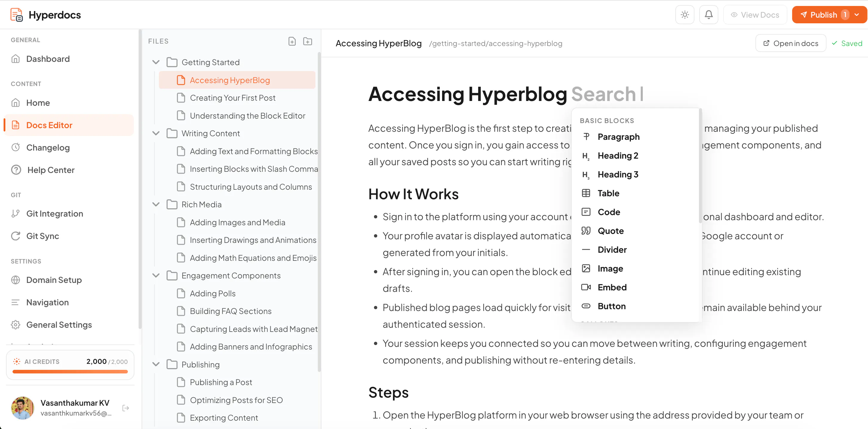Click the Table grid icon
The height and width of the screenshot is (429, 868).
[586, 193]
